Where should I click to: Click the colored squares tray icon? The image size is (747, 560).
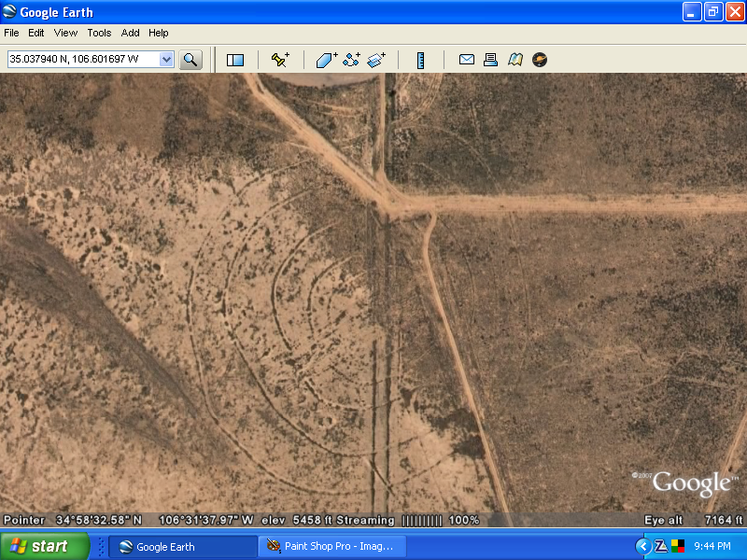[678, 546]
